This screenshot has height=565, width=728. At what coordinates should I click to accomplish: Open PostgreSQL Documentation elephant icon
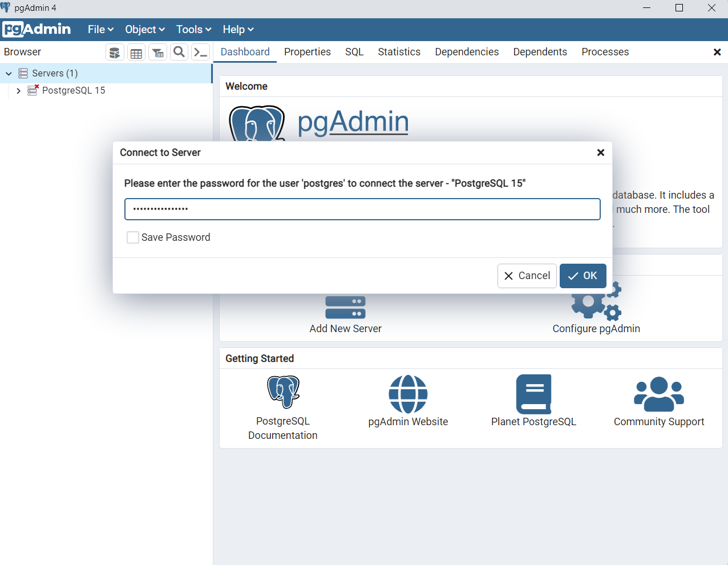283,392
